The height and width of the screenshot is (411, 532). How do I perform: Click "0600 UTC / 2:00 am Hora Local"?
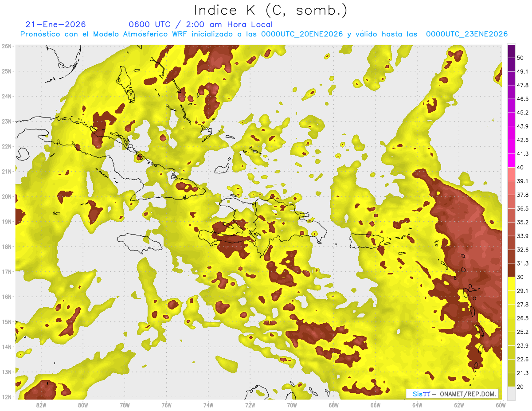[x=201, y=24]
